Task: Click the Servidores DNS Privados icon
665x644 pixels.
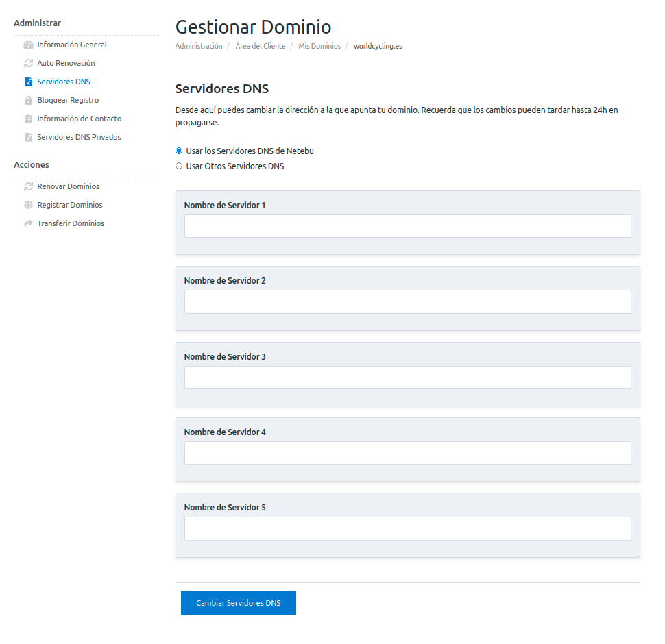Action: click(x=28, y=137)
